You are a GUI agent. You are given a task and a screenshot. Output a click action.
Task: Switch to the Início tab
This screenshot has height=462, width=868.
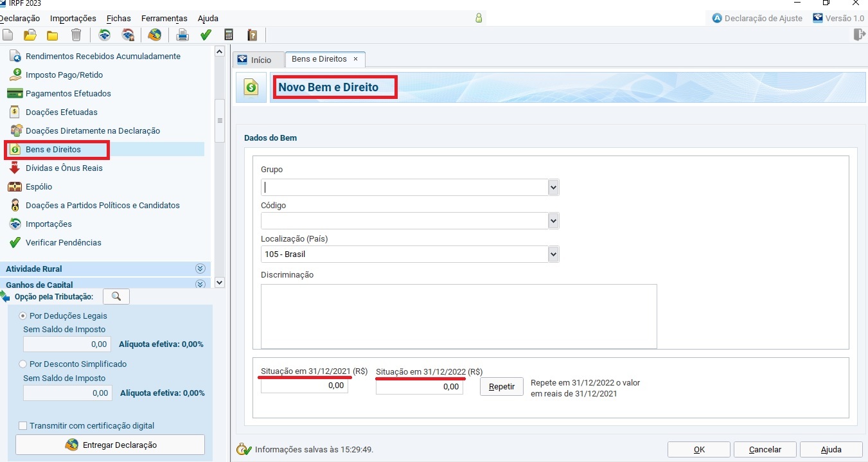pos(254,60)
